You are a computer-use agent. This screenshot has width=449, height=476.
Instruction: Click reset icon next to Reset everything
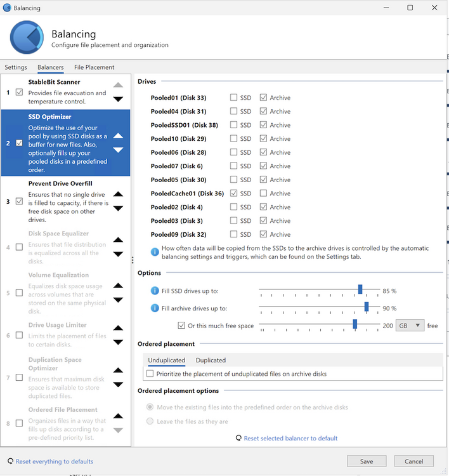coord(10,461)
